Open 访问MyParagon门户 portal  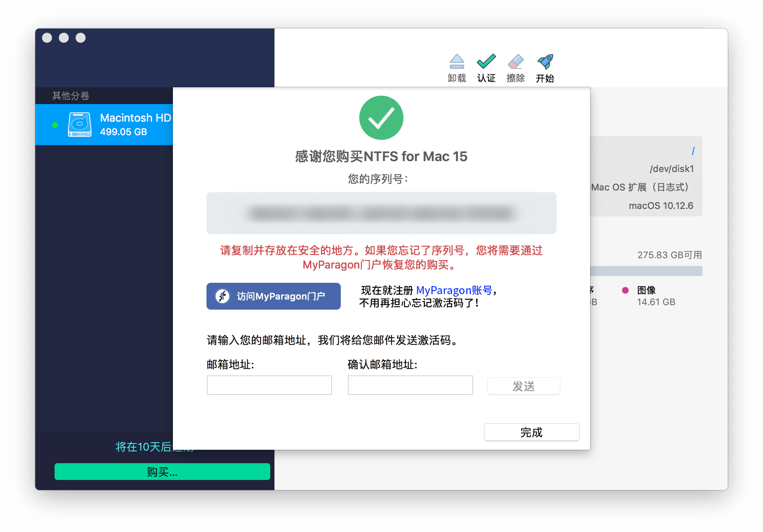pyautogui.click(x=273, y=296)
